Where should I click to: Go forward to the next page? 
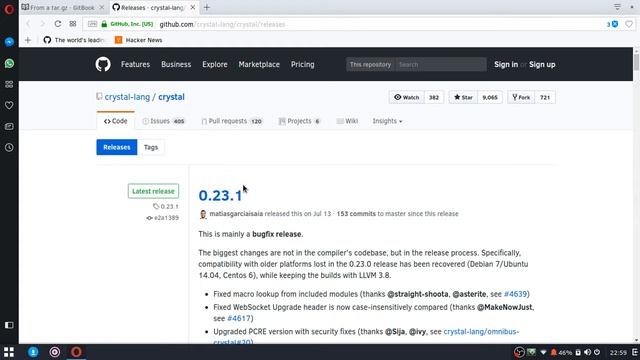tap(42, 24)
